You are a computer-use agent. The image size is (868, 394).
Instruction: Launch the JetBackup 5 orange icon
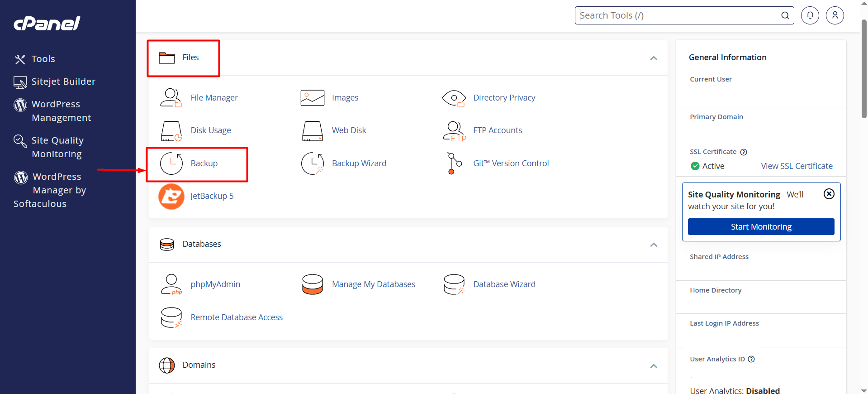(171, 196)
